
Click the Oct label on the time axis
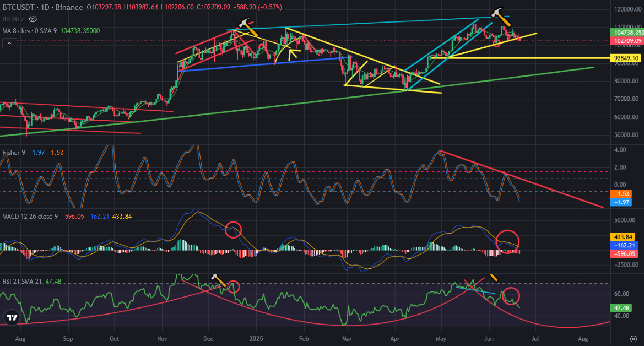pos(114,339)
